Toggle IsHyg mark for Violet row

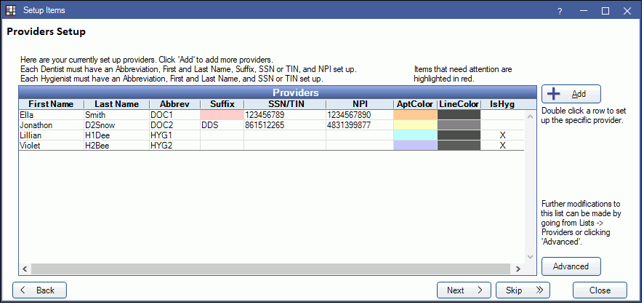click(502, 146)
